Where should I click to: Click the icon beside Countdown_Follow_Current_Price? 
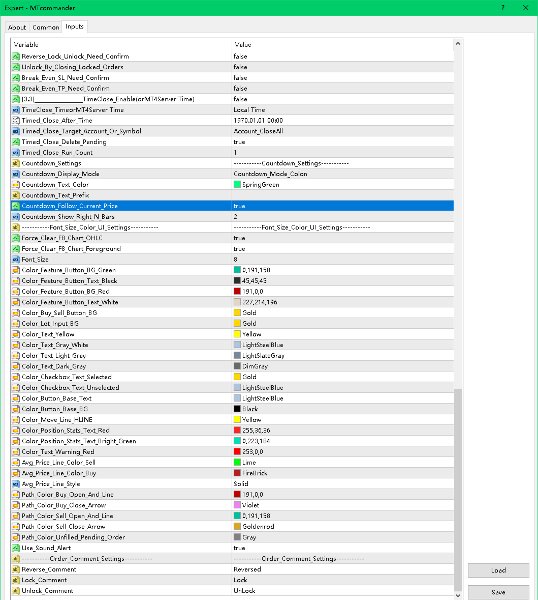(16, 206)
